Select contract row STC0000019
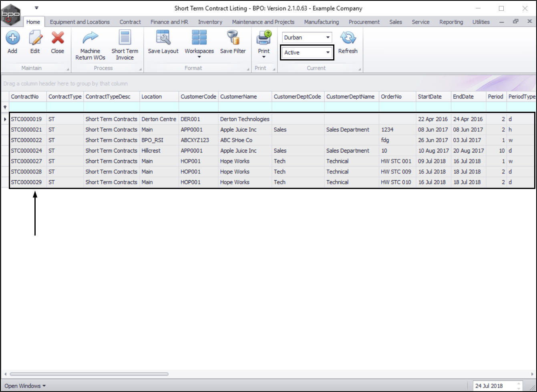Image resolution: width=537 pixels, height=392 pixels. click(272, 119)
